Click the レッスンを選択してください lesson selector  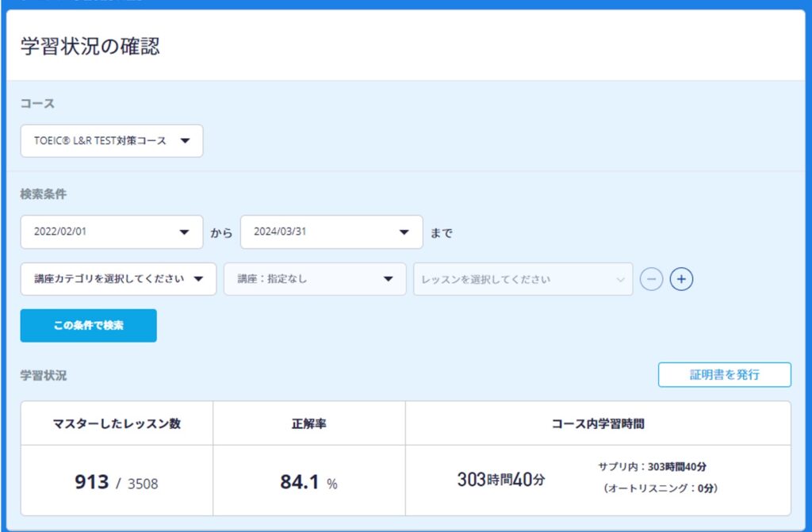click(x=523, y=279)
